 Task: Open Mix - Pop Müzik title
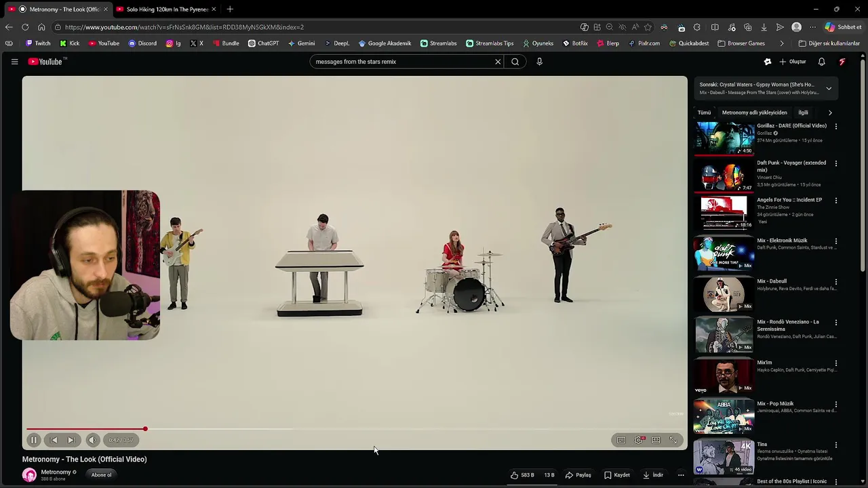click(x=775, y=403)
